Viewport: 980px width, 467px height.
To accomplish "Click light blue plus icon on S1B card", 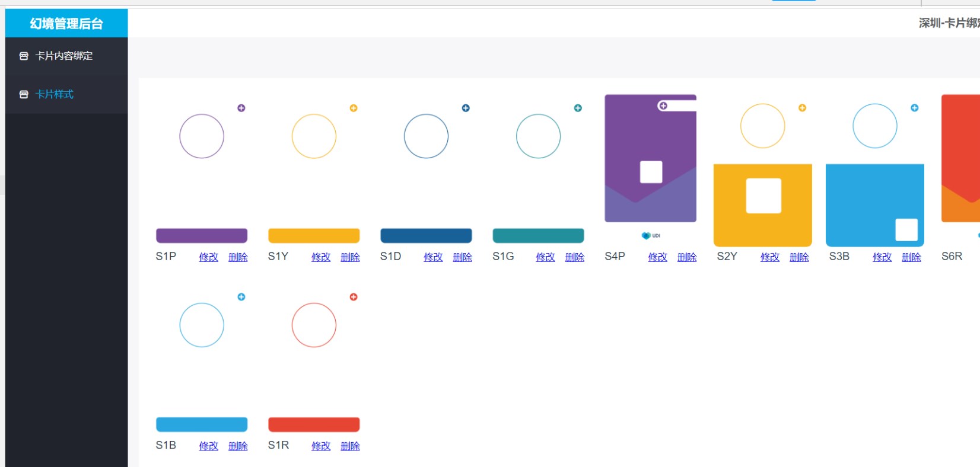I will coord(241,297).
